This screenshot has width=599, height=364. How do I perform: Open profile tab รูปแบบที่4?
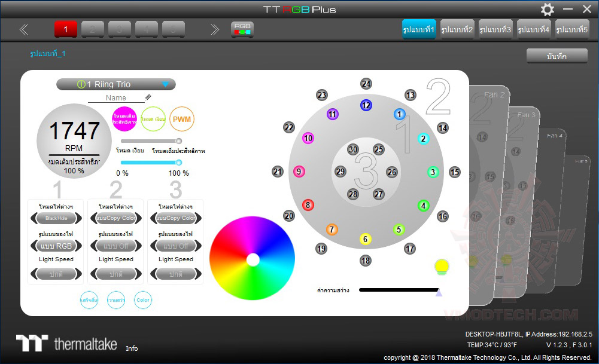[x=534, y=29]
